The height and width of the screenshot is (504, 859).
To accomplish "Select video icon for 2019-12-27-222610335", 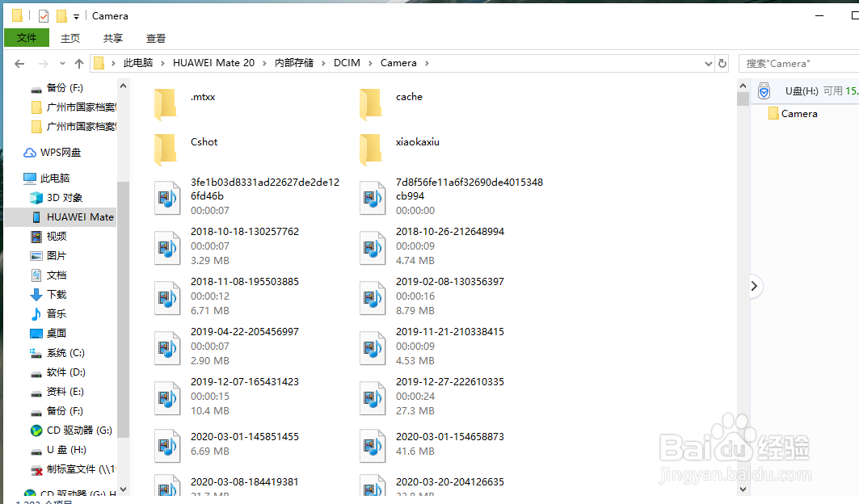I will [x=373, y=397].
